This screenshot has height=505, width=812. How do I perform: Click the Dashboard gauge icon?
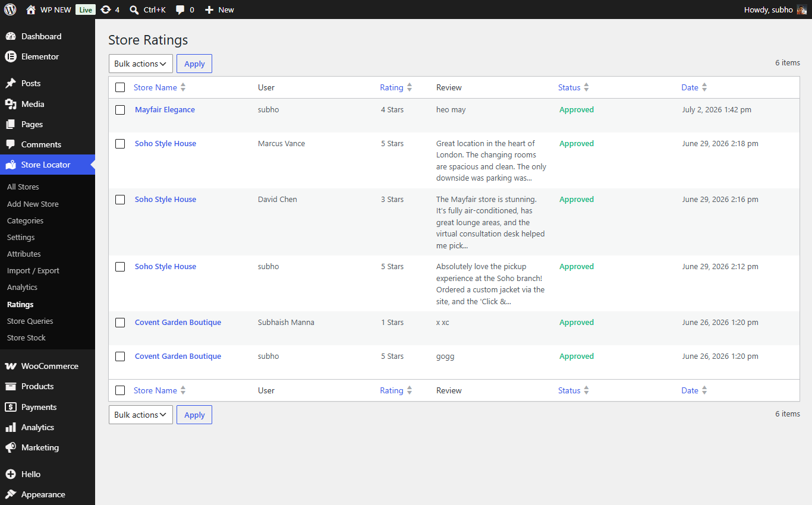(x=11, y=36)
